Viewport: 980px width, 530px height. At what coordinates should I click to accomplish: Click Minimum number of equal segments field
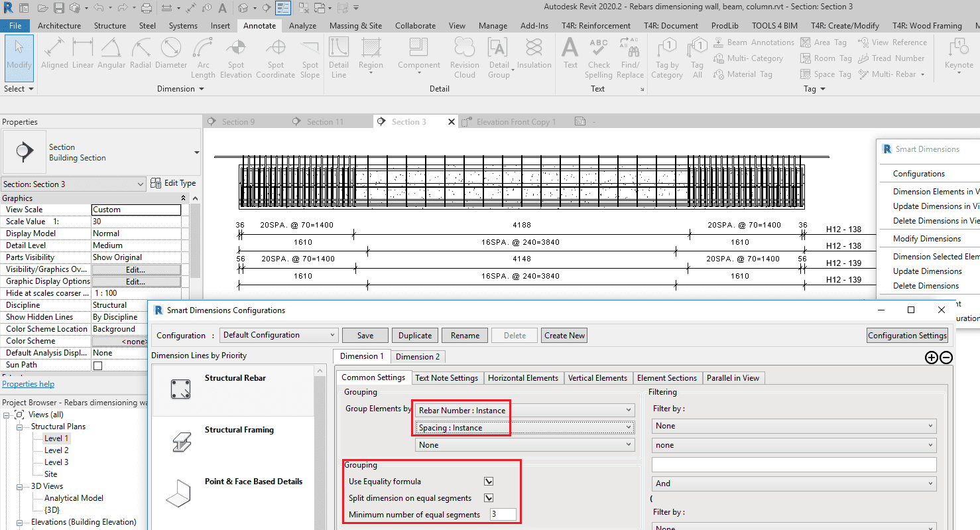[503, 515]
